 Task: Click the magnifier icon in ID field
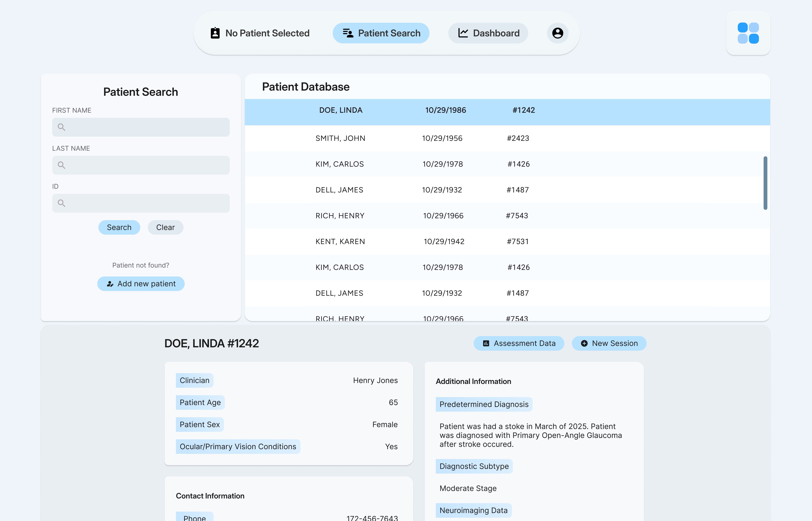pos(61,203)
